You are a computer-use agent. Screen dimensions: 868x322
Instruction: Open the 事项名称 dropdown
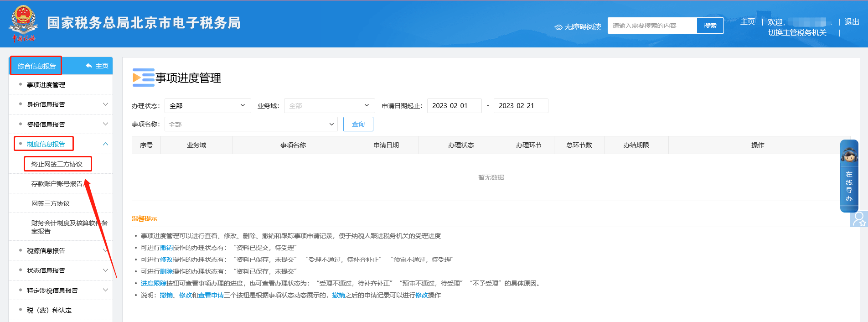click(x=251, y=125)
